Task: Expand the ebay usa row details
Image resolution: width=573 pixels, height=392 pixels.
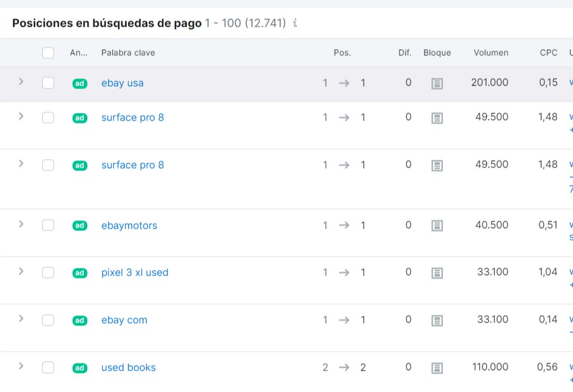Action: [x=21, y=82]
